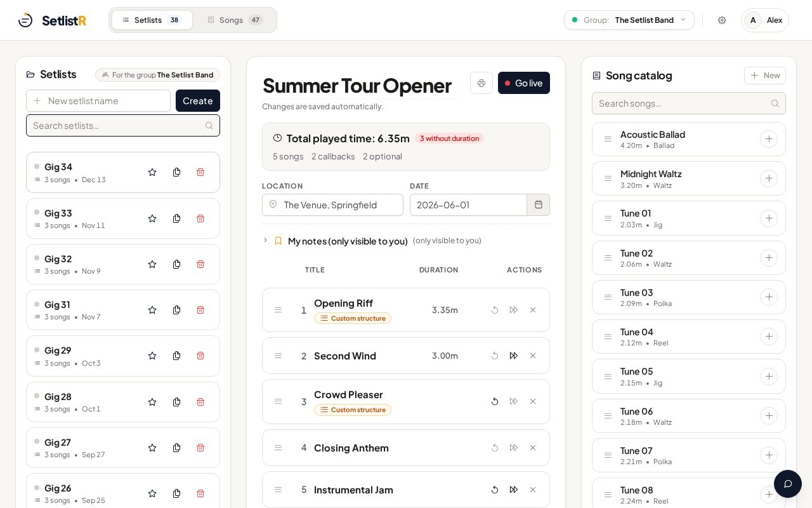The image size is (812, 508).
Task: Click the print setlist icon
Action: coord(481,83)
